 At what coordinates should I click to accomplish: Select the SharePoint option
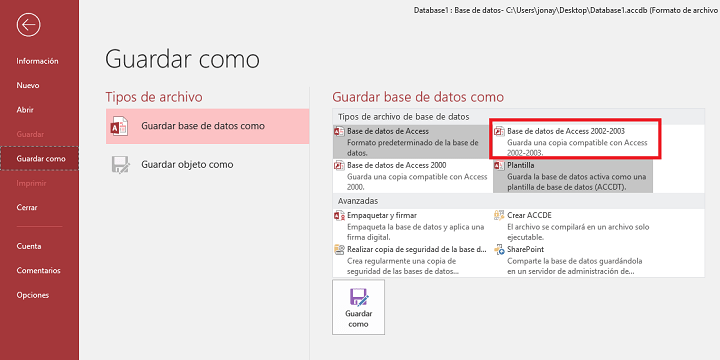click(573, 260)
